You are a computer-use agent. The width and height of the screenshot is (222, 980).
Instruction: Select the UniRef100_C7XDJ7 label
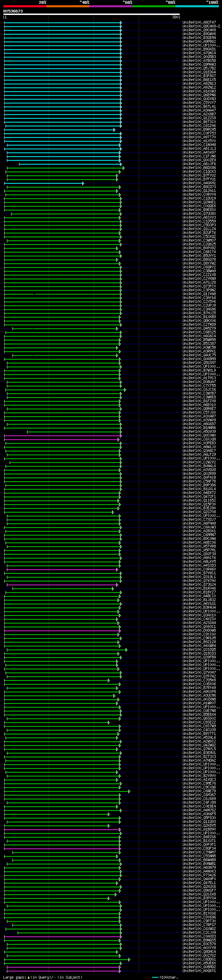tap(199, 520)
